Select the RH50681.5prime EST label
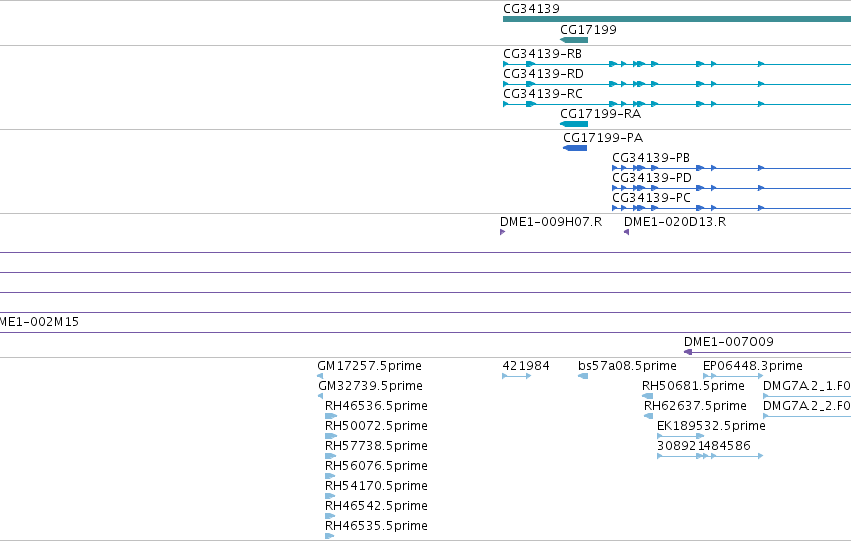This screenshot has width=851, height=541. [x=693, y=386]
